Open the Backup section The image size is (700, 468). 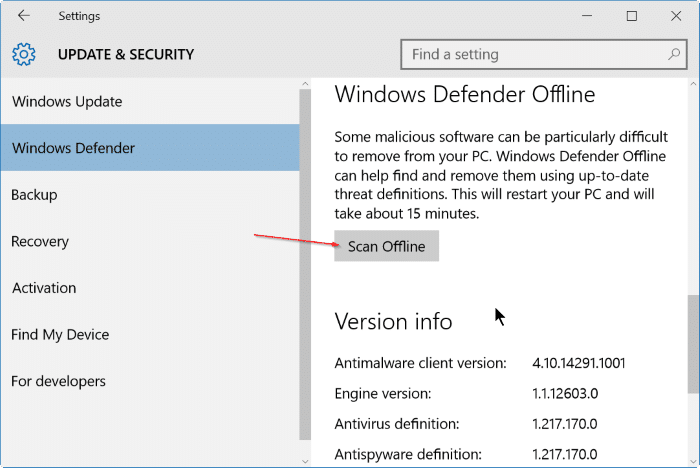tap(150, 195)
